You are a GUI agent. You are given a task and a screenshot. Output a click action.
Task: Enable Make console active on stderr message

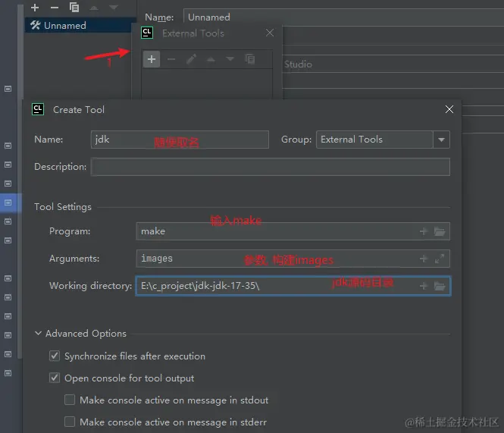tap(70, 422)
